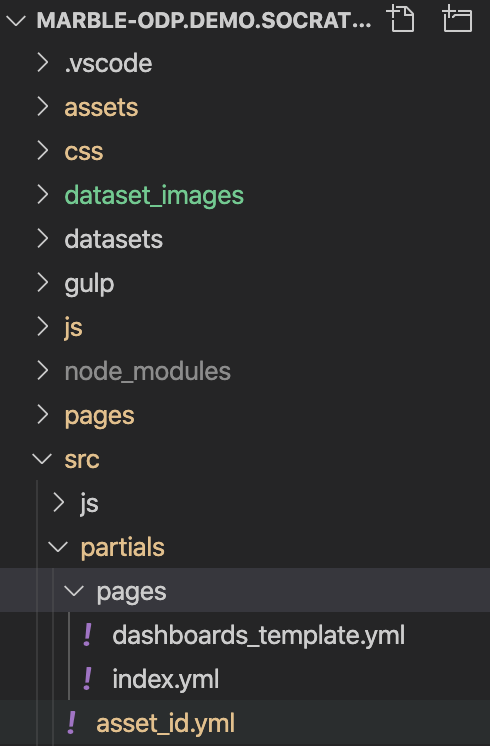This screenshot has width=490, height=746.
Task: Expand the gulp folder chevron
Action: tap(43, 283)
